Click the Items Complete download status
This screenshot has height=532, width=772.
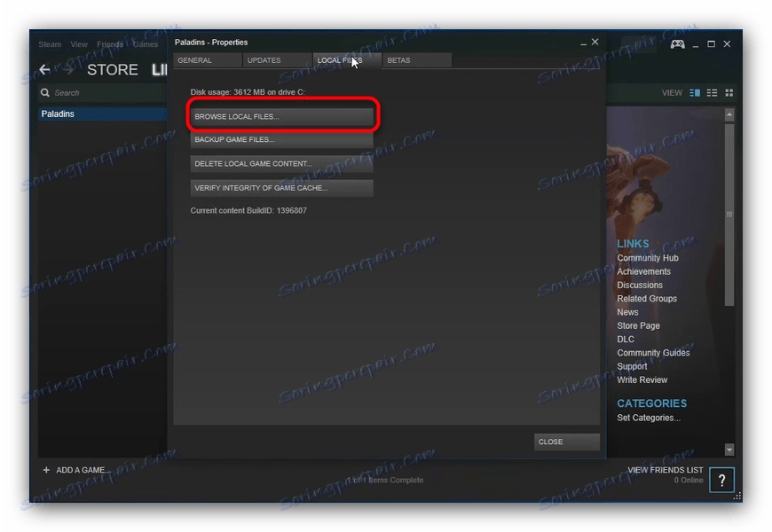coord(385,480)
